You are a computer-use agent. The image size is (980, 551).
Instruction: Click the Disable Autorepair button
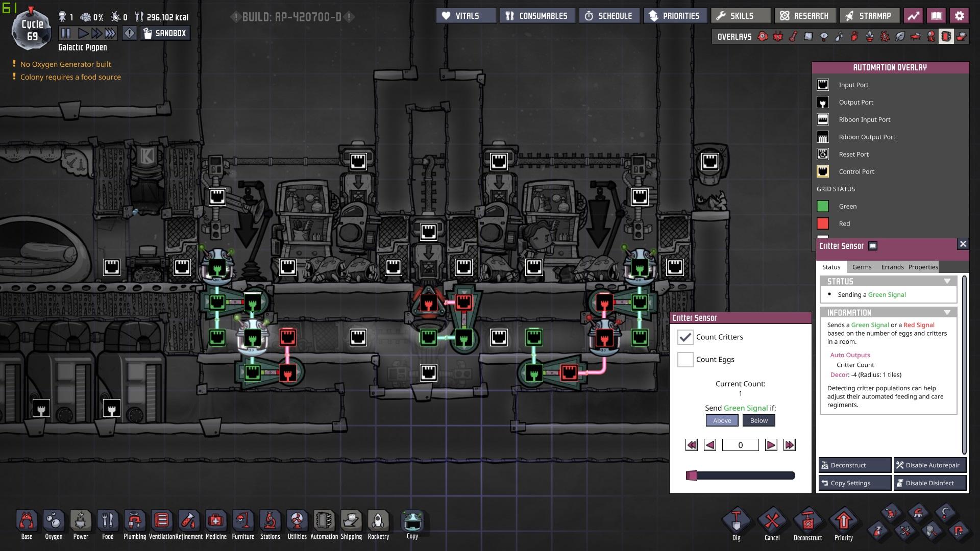929,465
